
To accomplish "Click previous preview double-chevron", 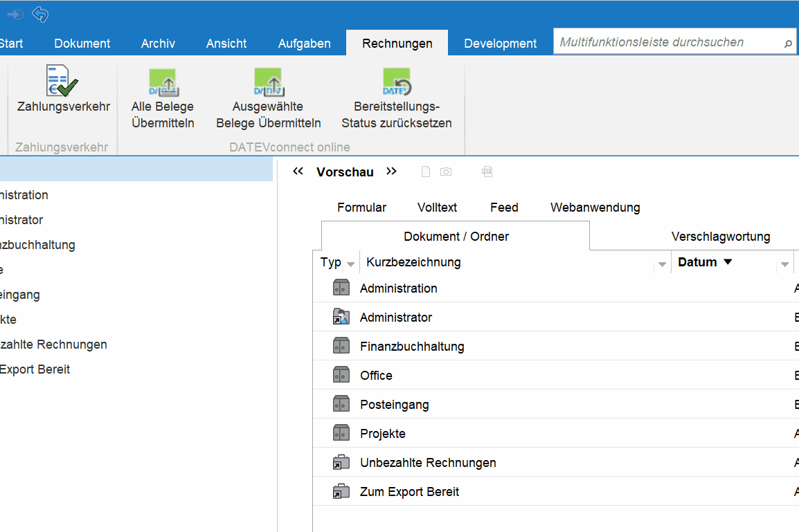I will 298,172.
